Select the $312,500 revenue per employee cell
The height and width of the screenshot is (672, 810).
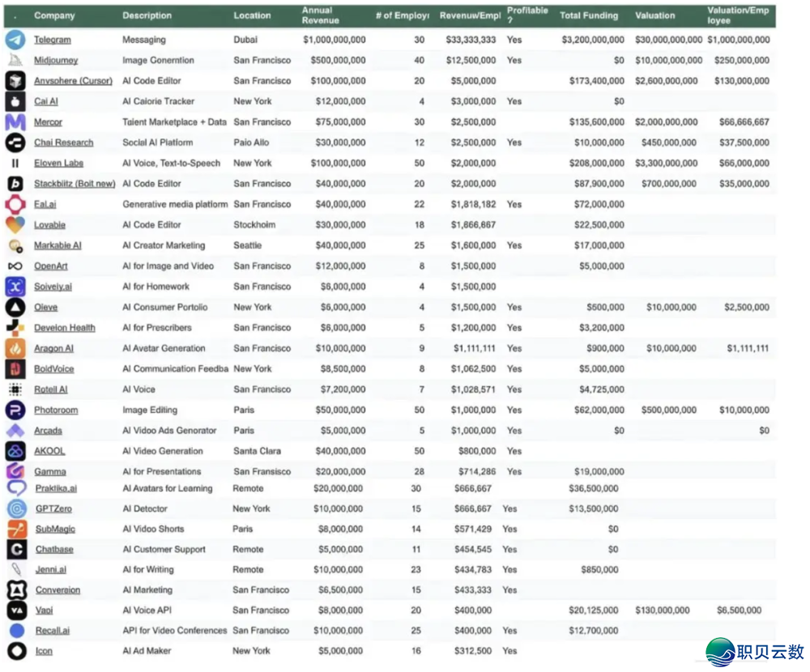pos(473,651)
